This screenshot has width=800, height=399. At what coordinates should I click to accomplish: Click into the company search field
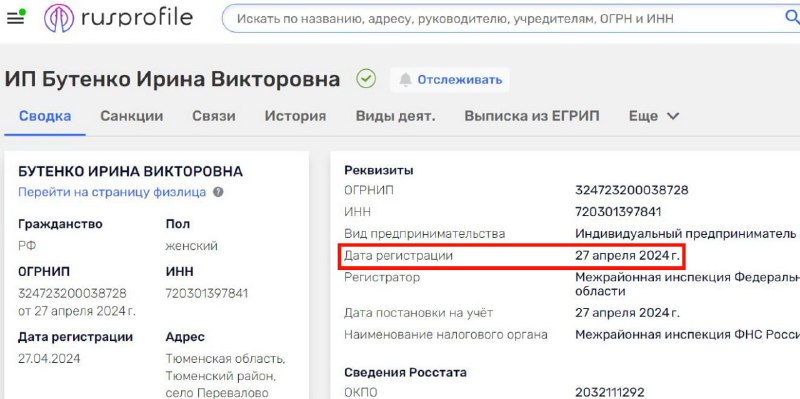505,19
